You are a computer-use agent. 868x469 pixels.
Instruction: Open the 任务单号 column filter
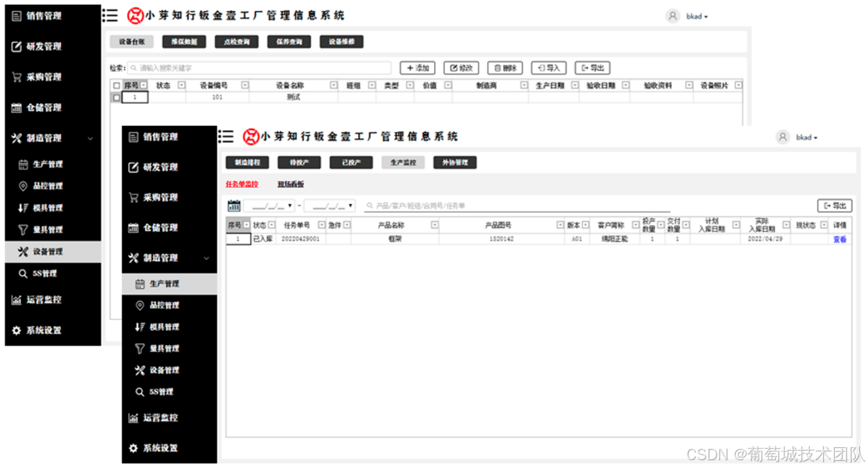point(321,225)
